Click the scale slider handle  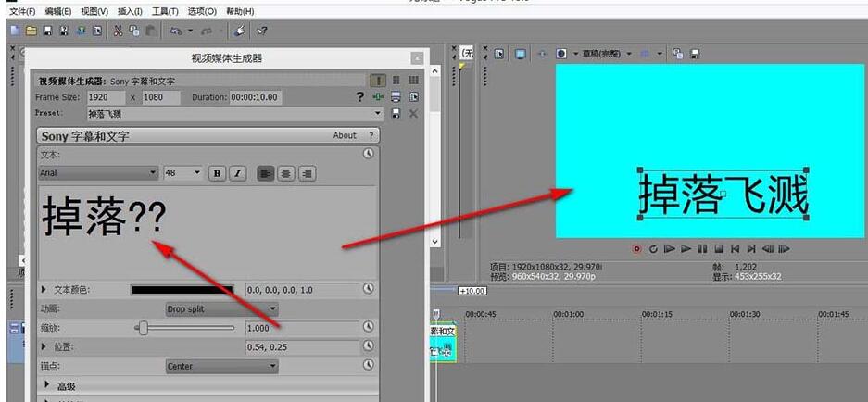click(x=143, y=328)
